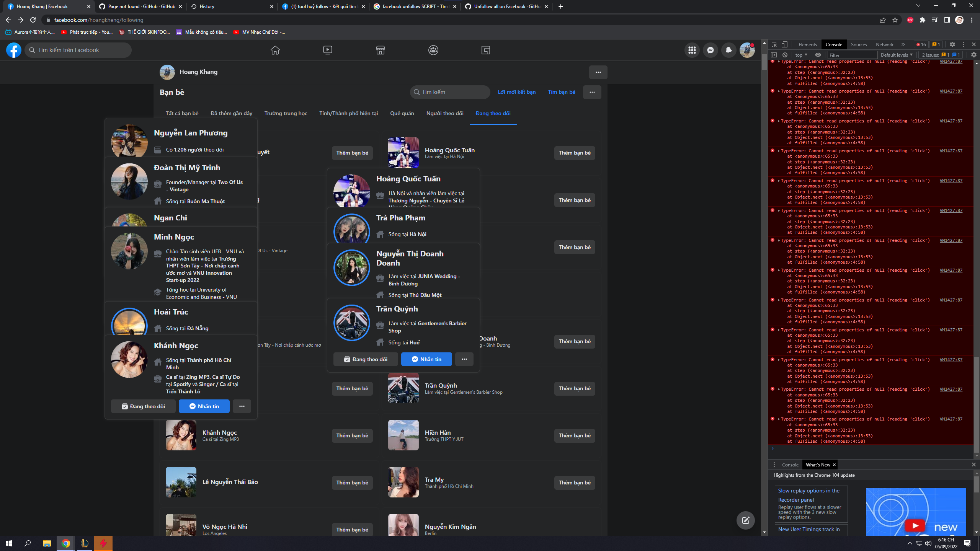Toggle the Chrome side panel
Screen dimensions: 980x551
pyautogui.click(x=947, y=20)
